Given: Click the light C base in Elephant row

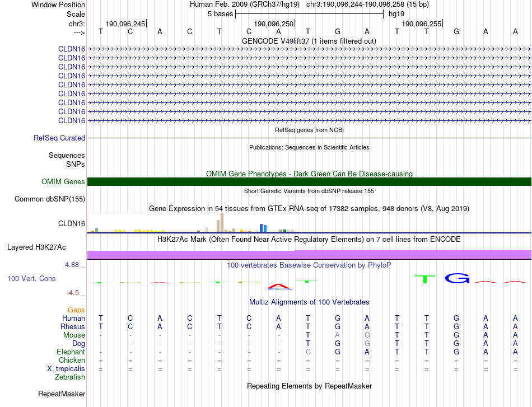Looking at the screenshot, I should click(308, 352).
